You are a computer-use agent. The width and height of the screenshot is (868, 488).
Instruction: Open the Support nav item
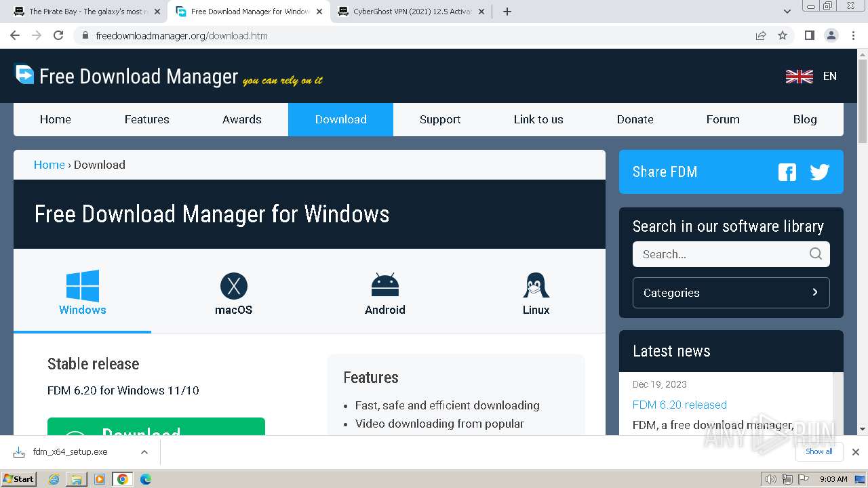coord(440,119)
